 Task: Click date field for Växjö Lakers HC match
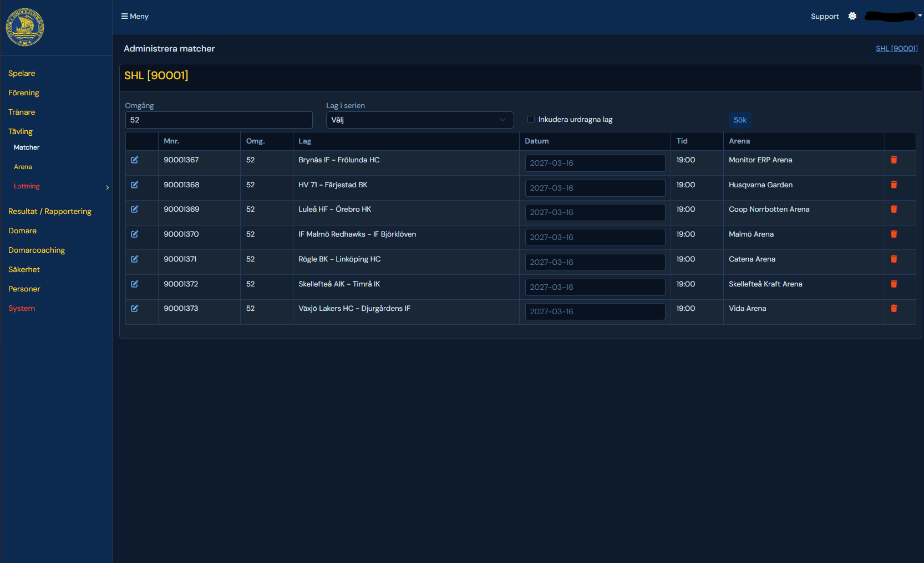595,311
